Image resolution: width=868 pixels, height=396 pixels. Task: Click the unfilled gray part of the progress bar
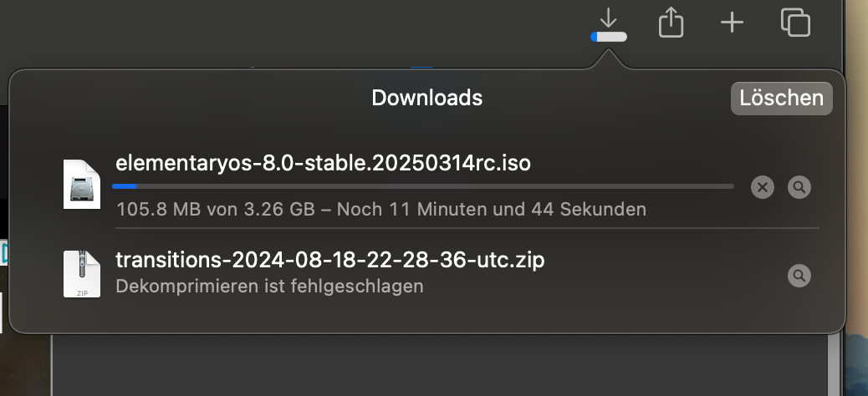[435, 186]
